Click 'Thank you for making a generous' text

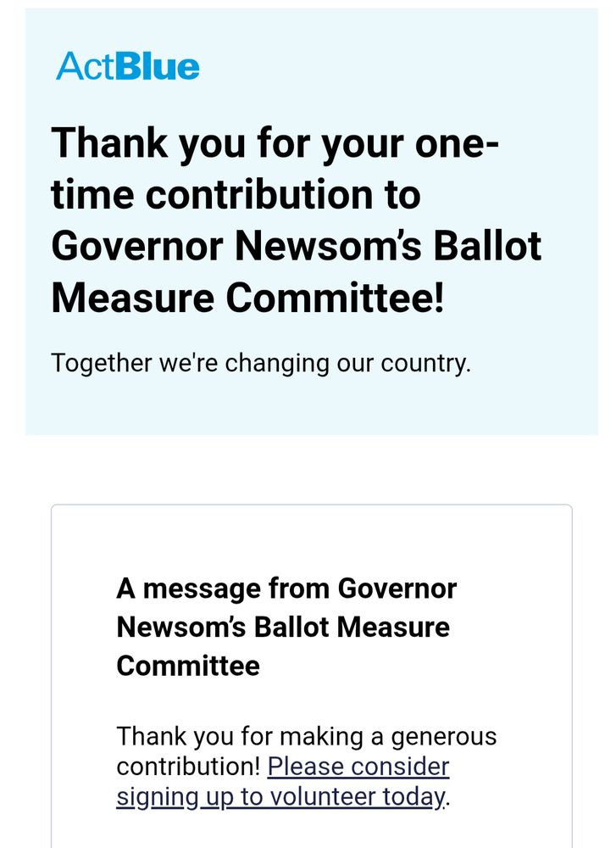[307, 737]
